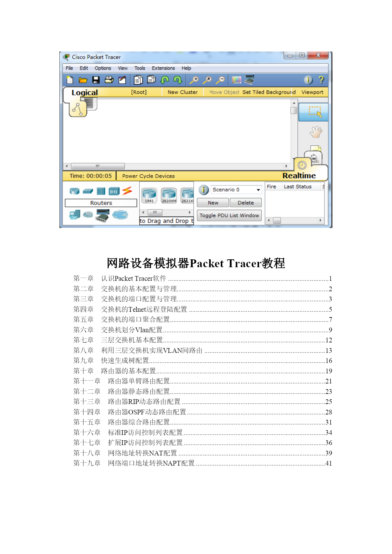Switch to the Realtime mode tab
The height and width of the screenshot is (554, 392).
coord(299,176)
